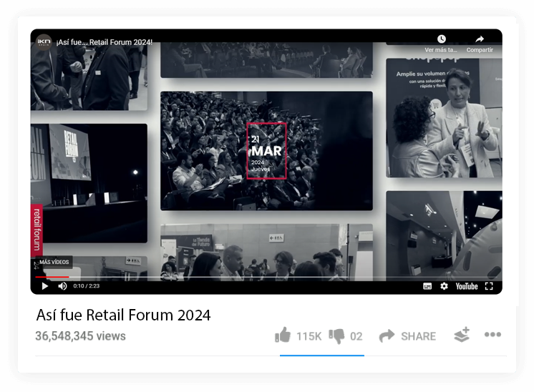
Task: Open the three-dot more options menu
Action: (x=492, y=335)
